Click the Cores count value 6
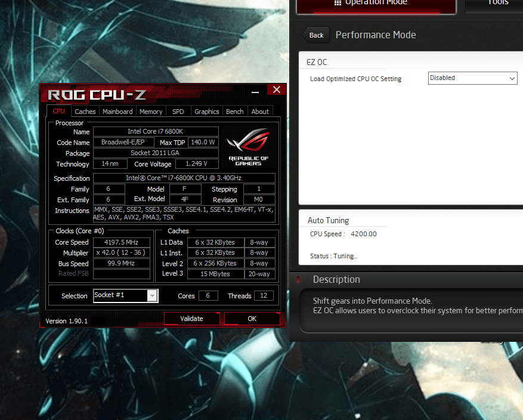 (x=208, y=295)
